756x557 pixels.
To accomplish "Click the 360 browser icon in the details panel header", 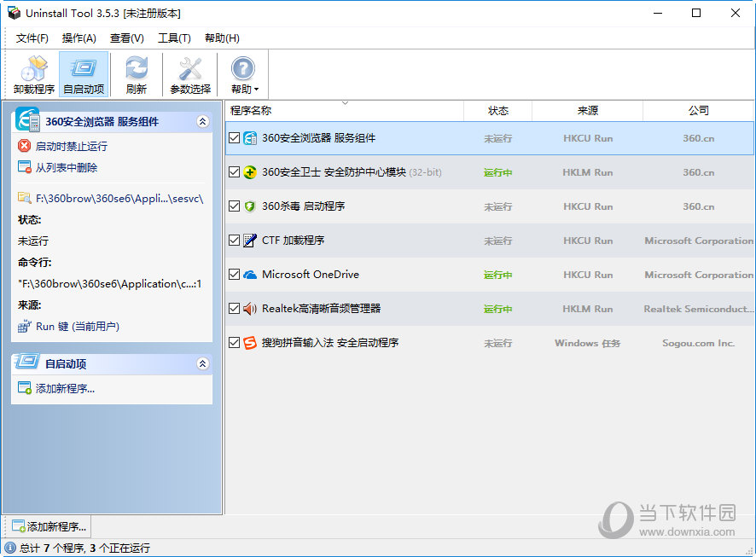I will pyautogui.click(x=27, y=119).
